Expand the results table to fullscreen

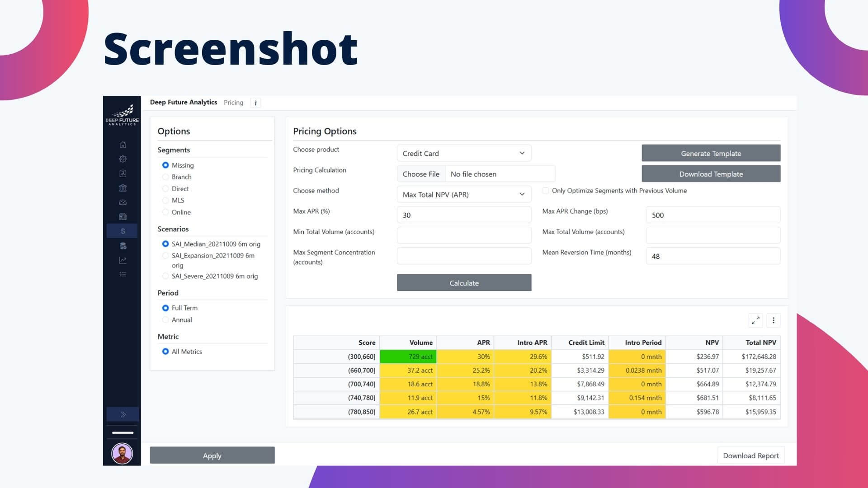tap(755, 320)
